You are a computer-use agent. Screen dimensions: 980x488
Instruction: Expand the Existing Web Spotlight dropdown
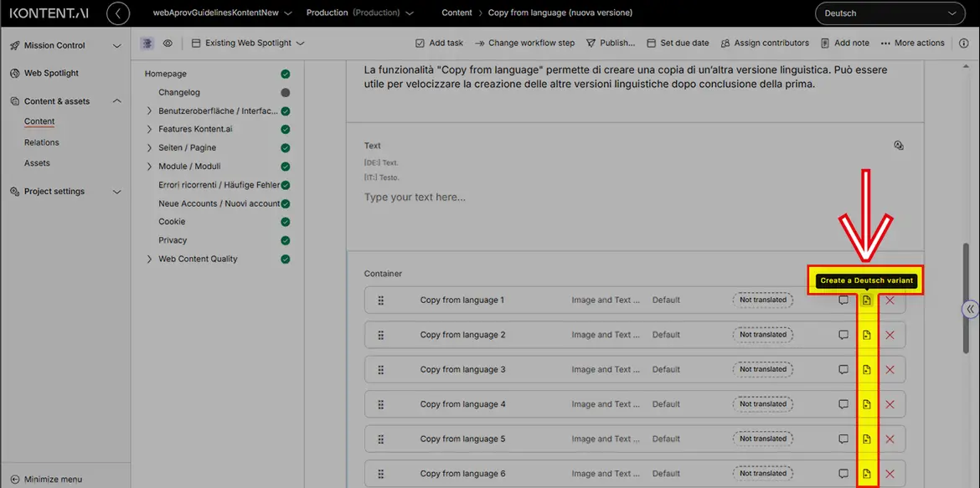[x=248, y=44]
